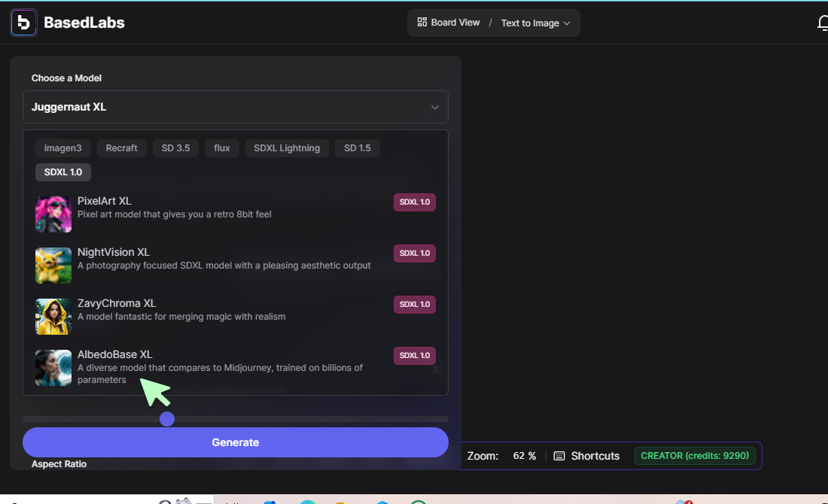Screen dimensions: 828x504
Task: Click the AlbedoBase XL thumbnail image
Action: (x=53, y=368)
